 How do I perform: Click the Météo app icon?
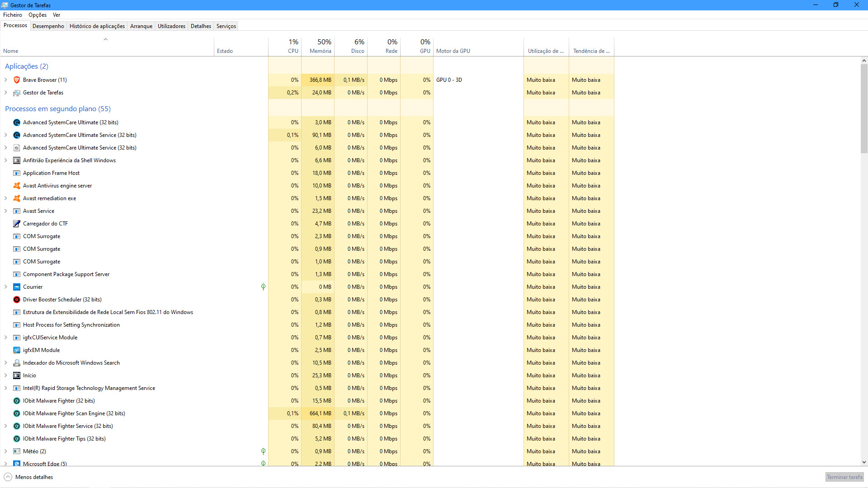pos(17,451)
